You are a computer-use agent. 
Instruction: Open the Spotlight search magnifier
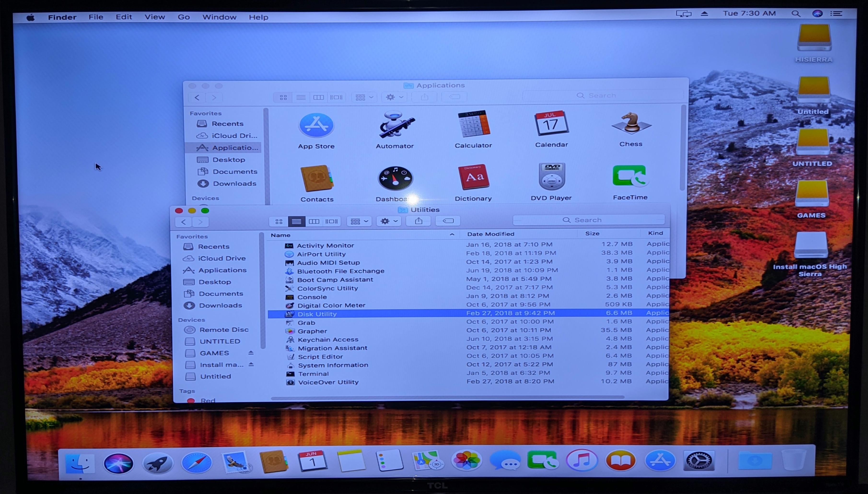[796, 14]
